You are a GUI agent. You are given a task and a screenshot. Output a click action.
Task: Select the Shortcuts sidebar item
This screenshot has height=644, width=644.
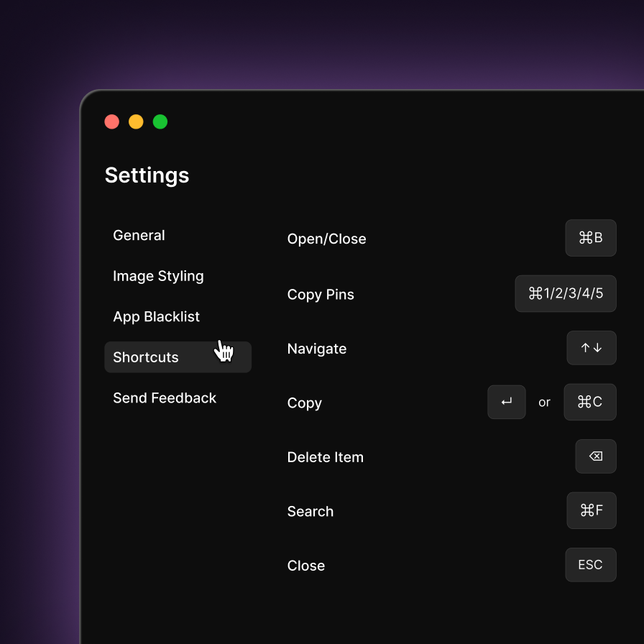(x=178, y=357)
